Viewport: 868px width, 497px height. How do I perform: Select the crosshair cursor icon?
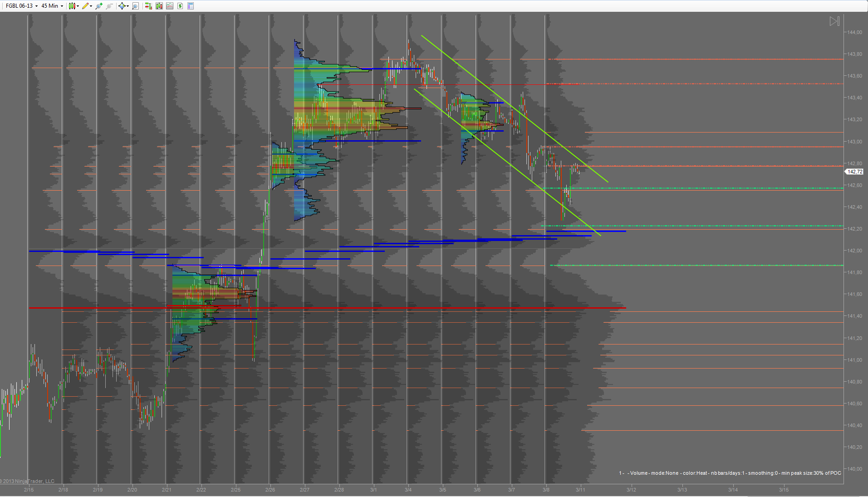(122, 6)
